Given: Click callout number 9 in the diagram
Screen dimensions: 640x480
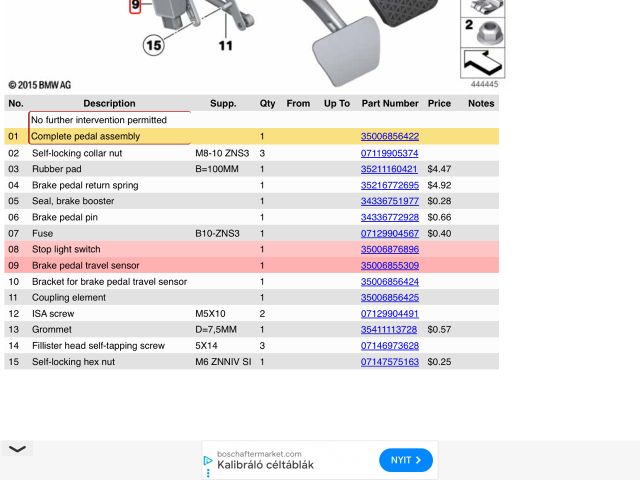Looking at the screenshot, I should (135, 5).
